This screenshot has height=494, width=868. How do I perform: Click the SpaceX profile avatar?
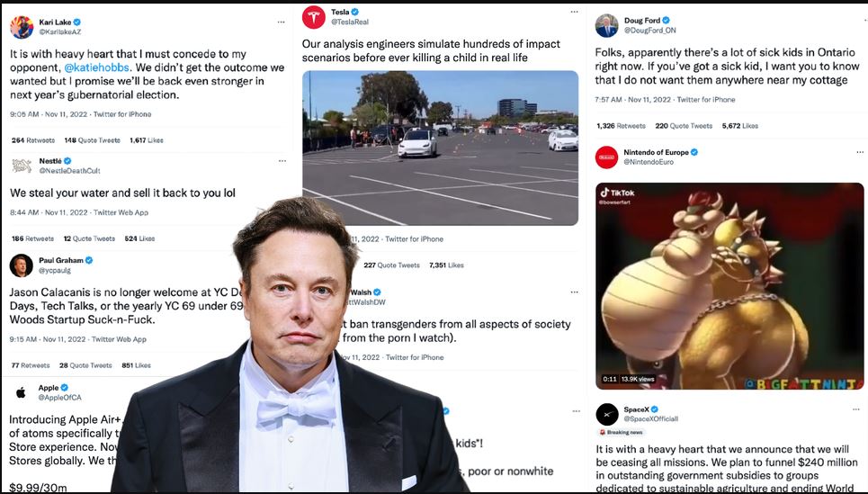(x=607, y=414)
